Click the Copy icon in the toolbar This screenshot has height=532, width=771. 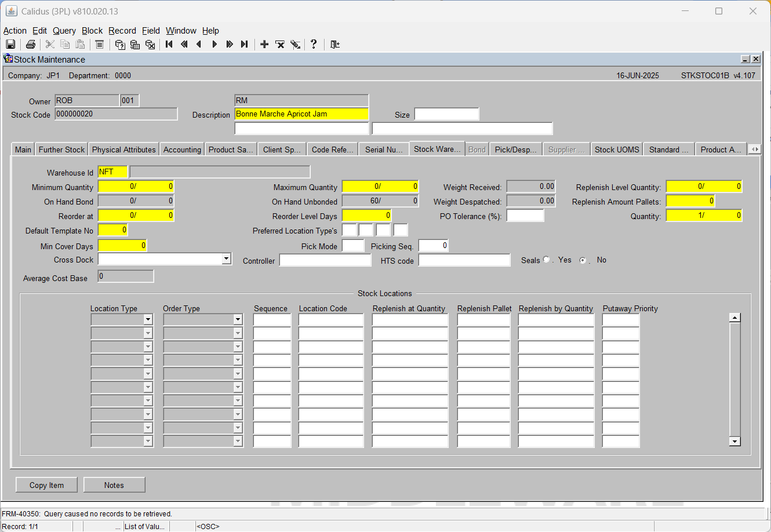(65, 44)
